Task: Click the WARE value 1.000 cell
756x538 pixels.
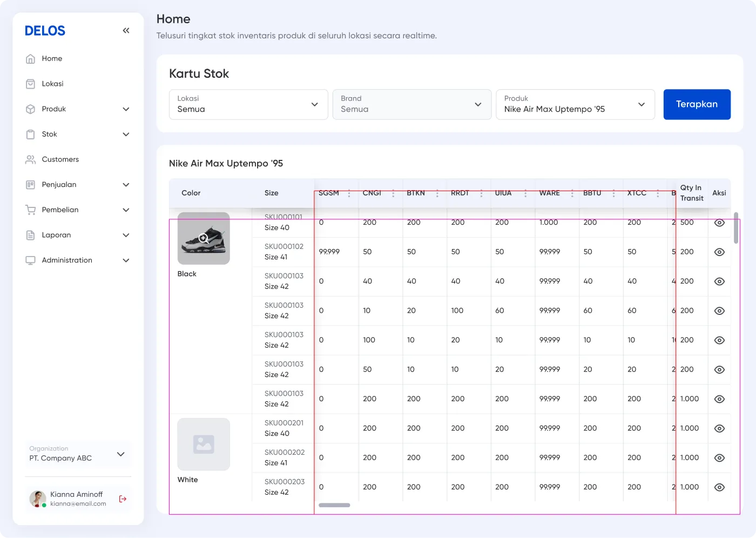Action: 549,223
